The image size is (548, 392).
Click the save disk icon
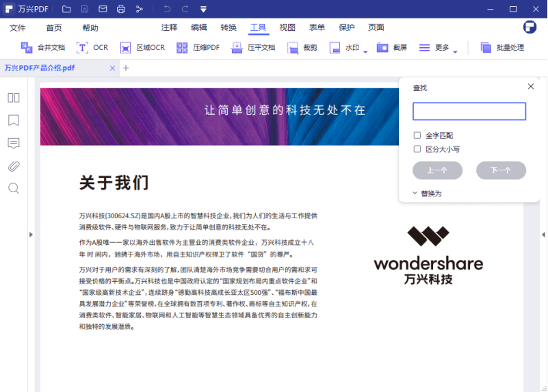85,9
